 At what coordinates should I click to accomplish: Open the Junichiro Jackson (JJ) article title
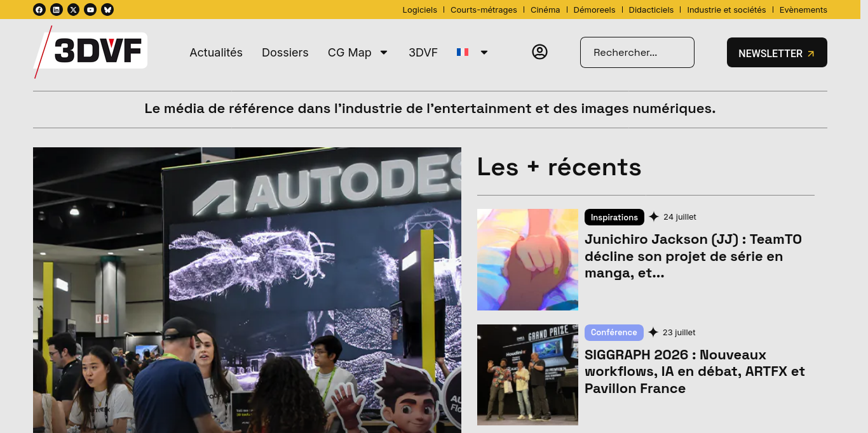pos(693,256)
